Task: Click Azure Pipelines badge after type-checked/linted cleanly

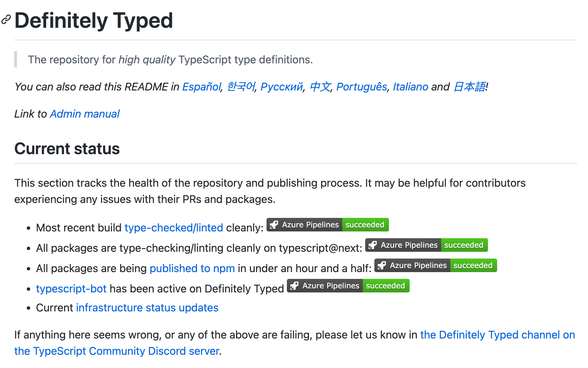Action: tap(327, 225)
